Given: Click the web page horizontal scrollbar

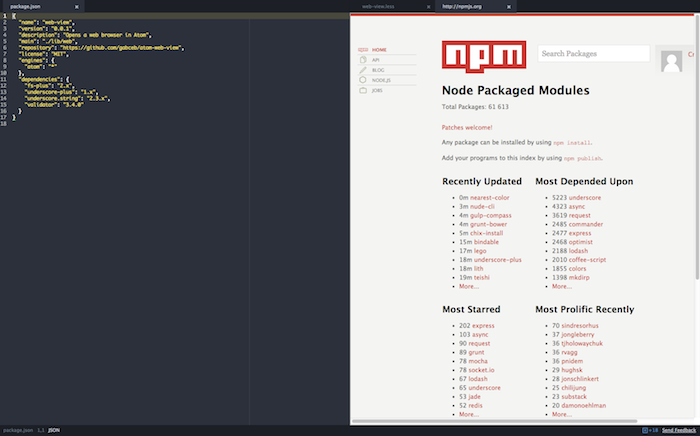Looking at the screenshot, I should pos(494,421).
